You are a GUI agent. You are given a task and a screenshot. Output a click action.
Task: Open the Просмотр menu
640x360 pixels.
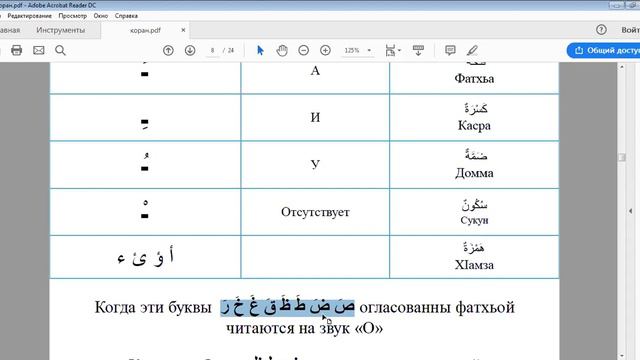73,16
